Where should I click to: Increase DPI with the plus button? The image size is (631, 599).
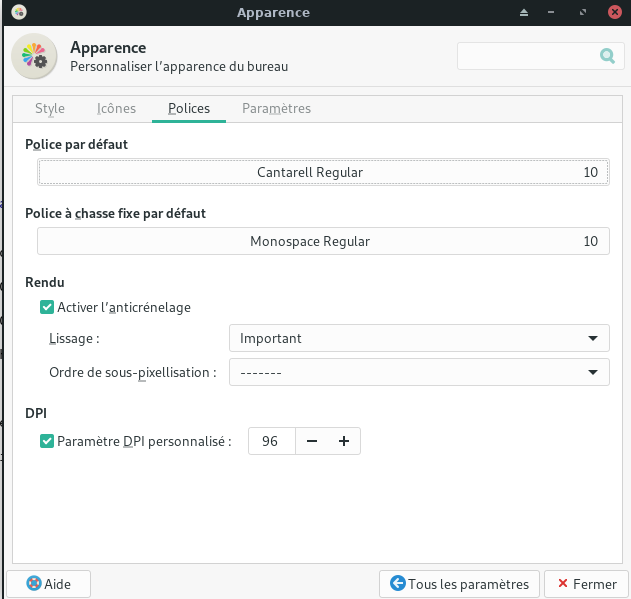click(x=344, y=441)
